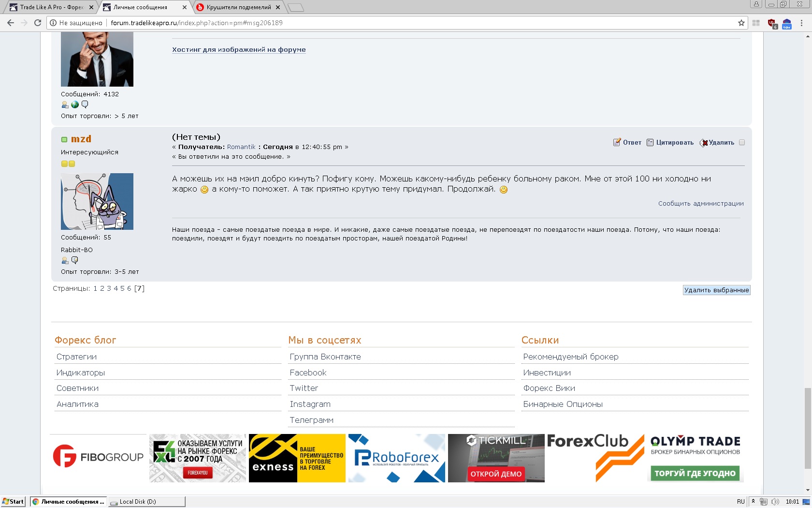Click the quote icon next to Цитировать
Viewport: 812px width, 508px height.
[x=650, y=142]
